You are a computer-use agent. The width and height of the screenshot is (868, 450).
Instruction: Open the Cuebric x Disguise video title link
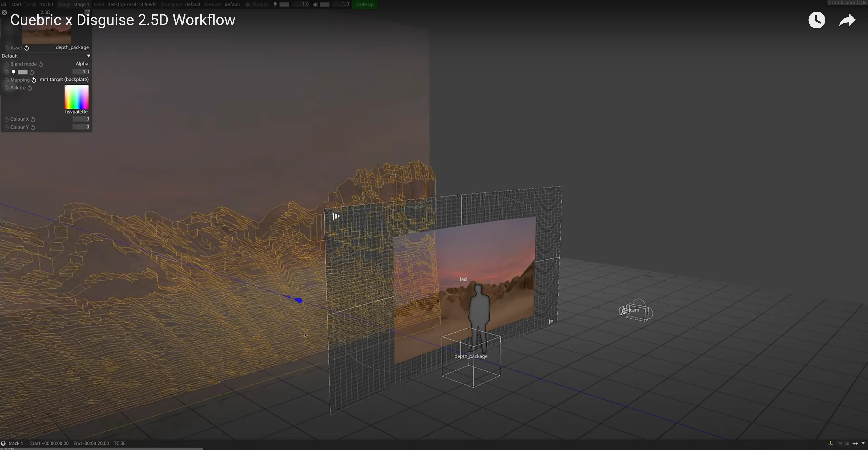[123, 20]
